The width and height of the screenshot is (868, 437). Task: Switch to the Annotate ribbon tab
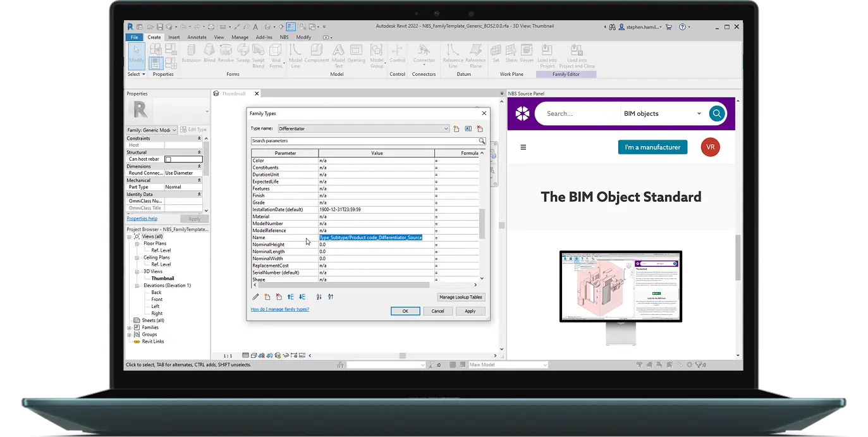[197, 37]
